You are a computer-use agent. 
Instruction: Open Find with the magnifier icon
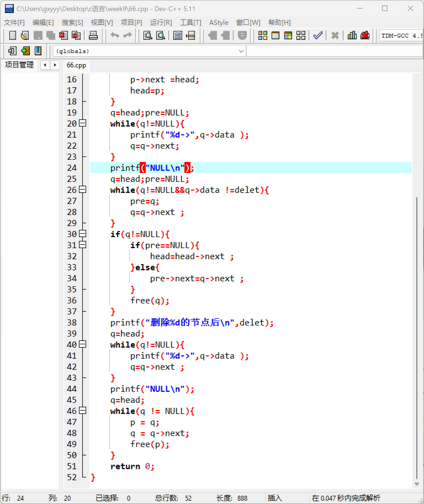148,35
